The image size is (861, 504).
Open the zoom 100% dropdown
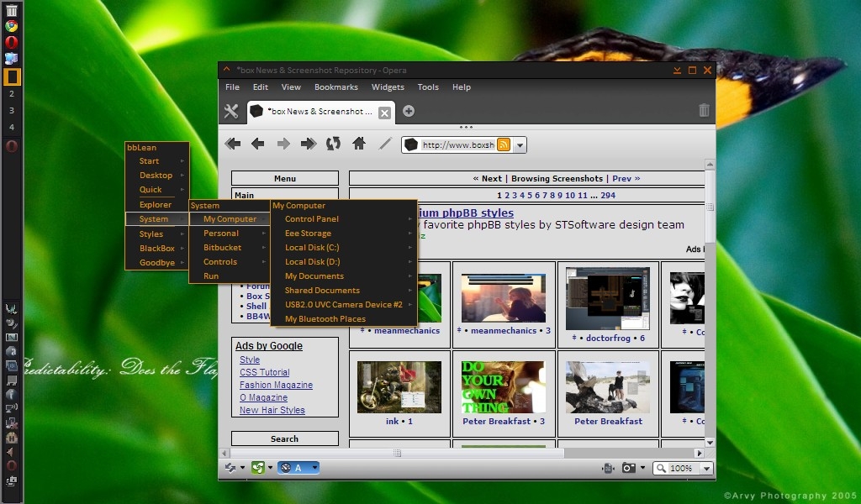pos(706,469)
